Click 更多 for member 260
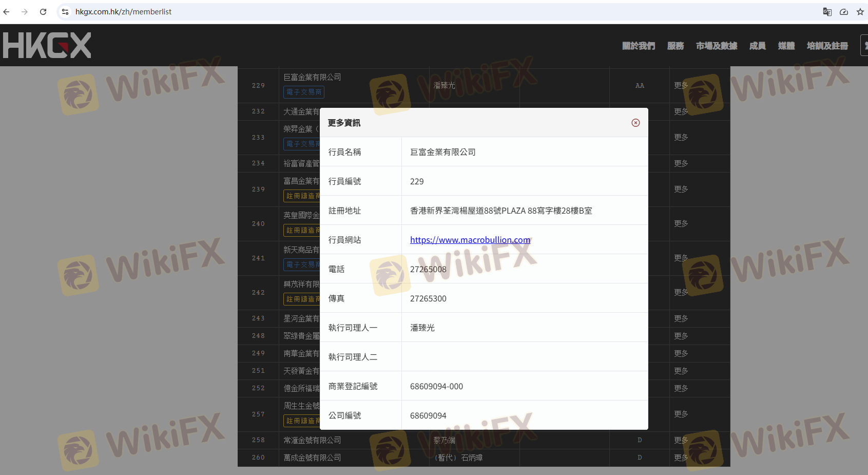The height and width of the screenshot is (475, 868). [681, 458]
